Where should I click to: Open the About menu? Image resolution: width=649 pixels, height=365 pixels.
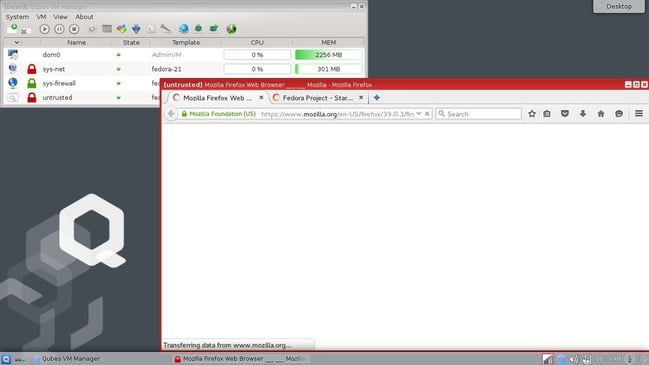point(84,17)
